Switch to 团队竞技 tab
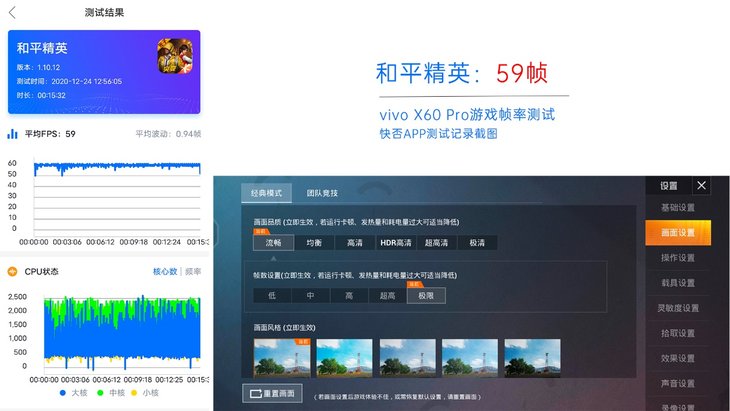Image resolution: width=730 pixels, height=411 pixels. point(322,192)
